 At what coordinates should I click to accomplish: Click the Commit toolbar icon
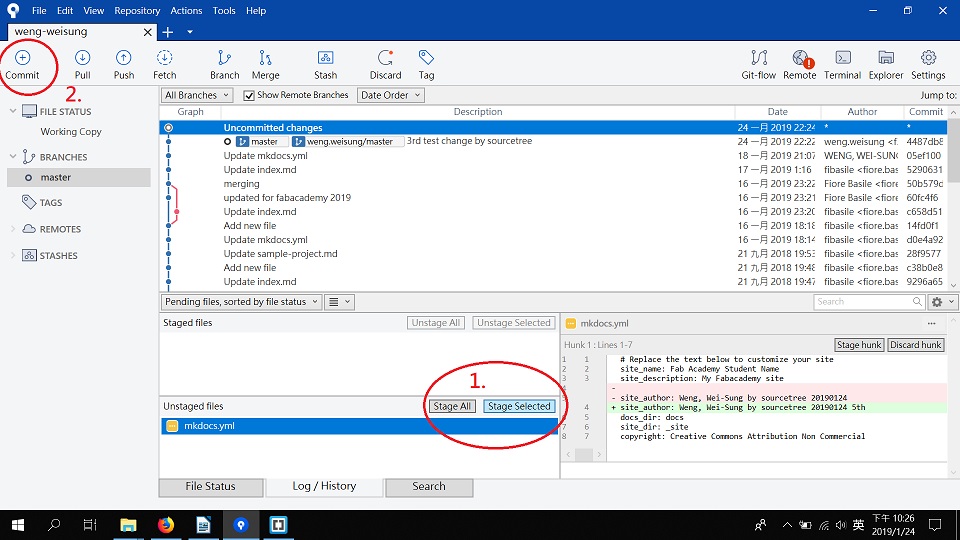tap(23, 65)
